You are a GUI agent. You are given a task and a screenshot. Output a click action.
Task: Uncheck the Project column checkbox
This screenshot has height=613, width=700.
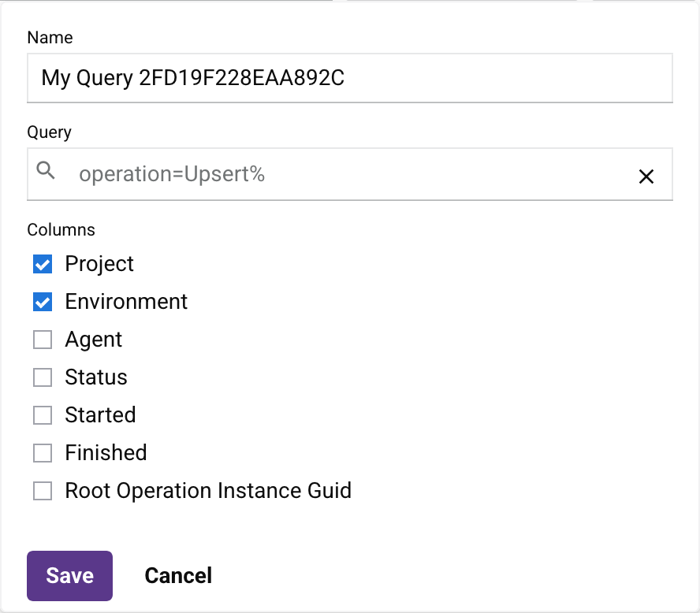tap(42, 264)
